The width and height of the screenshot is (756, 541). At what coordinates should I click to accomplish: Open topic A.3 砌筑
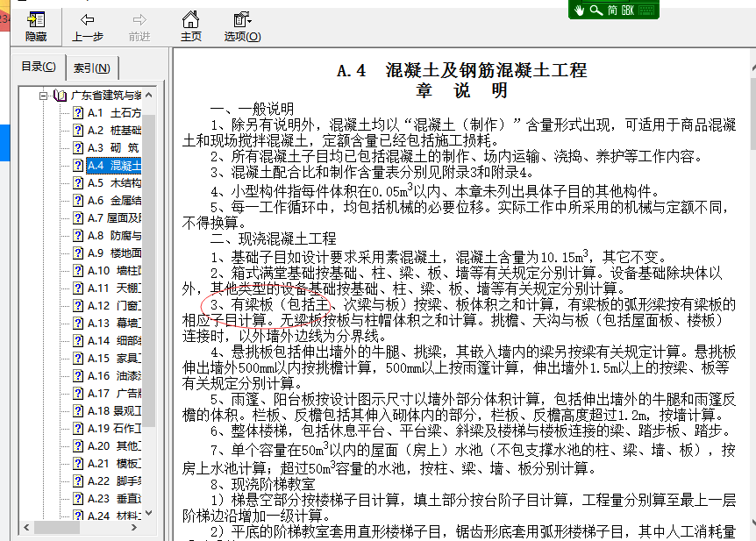click(113, 147)
